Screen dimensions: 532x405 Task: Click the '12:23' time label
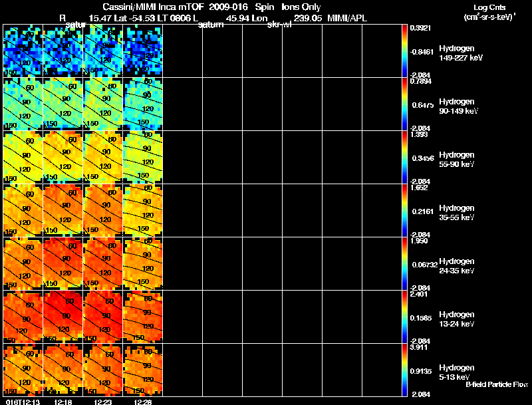pos(103,402)
